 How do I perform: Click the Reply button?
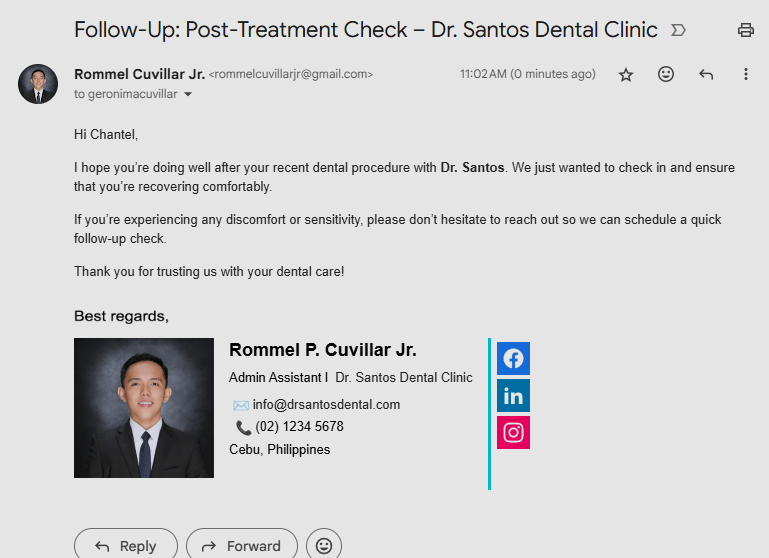pyautogui.click(x=125, y=545)
